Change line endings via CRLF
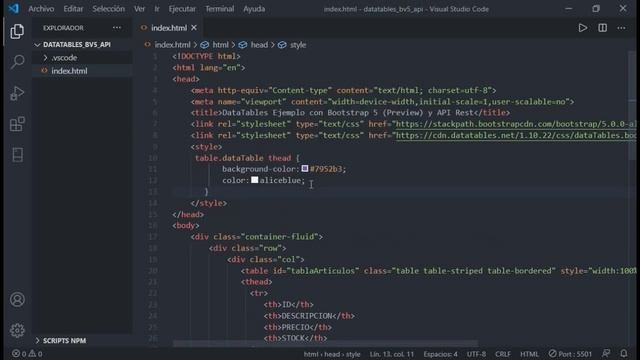 [503, 354]
